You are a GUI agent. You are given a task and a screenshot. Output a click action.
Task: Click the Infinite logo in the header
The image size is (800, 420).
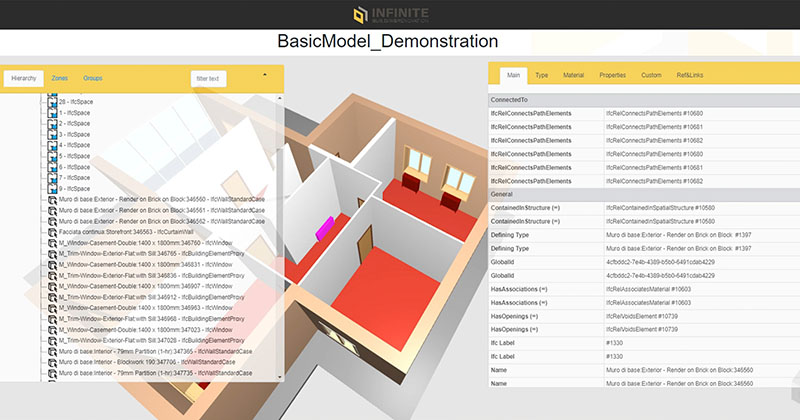[x=400, y=15]
